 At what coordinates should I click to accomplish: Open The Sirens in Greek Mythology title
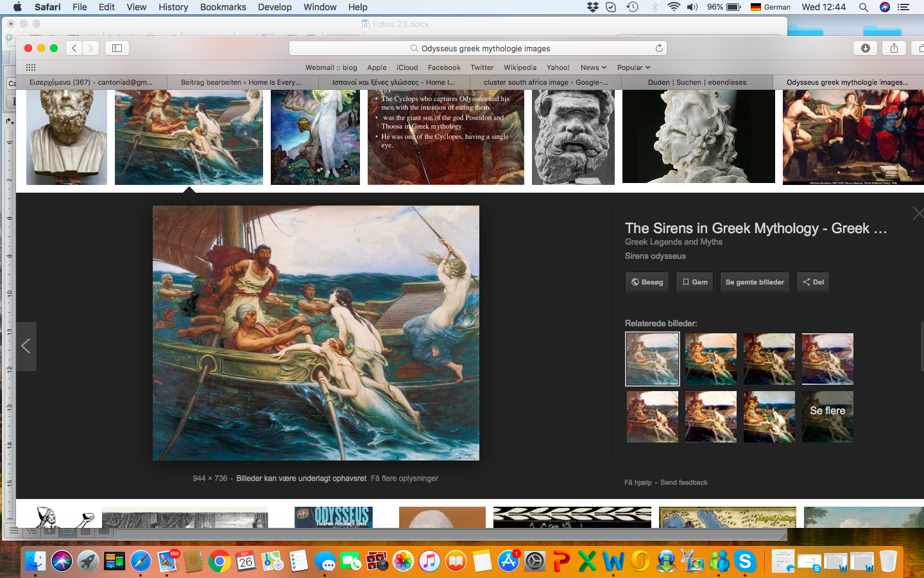756,228
